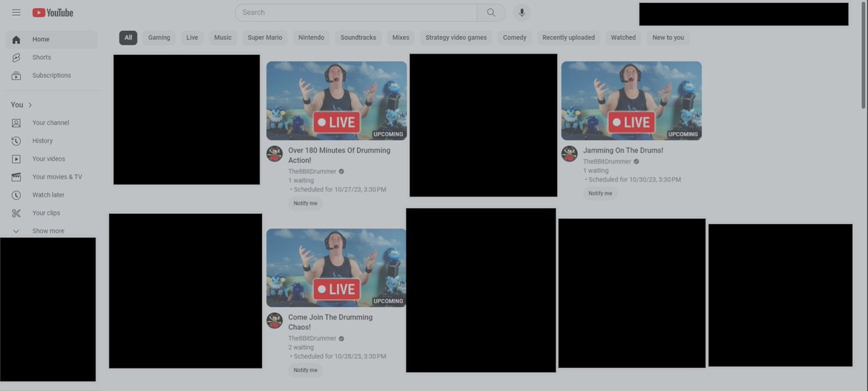This screenshot has height=391, width=868.
Task: Open Your clips in the sidebar
Action: click(x=51, y=213)
